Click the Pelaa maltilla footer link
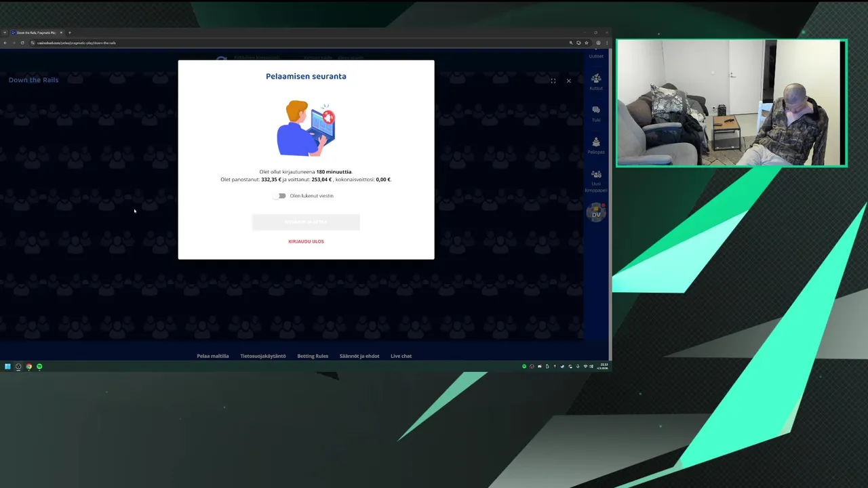 [213, 356]
